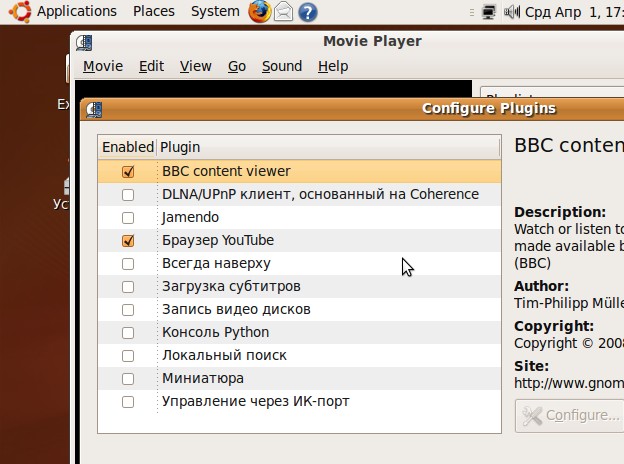Tick the Загрузка субтитров checkbox

coord(128,287)
